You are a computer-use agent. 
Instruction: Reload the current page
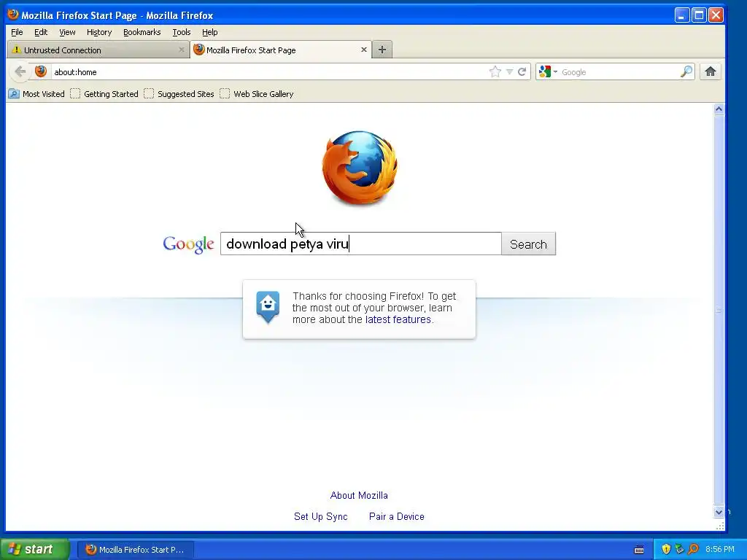(x=522, y=72)
